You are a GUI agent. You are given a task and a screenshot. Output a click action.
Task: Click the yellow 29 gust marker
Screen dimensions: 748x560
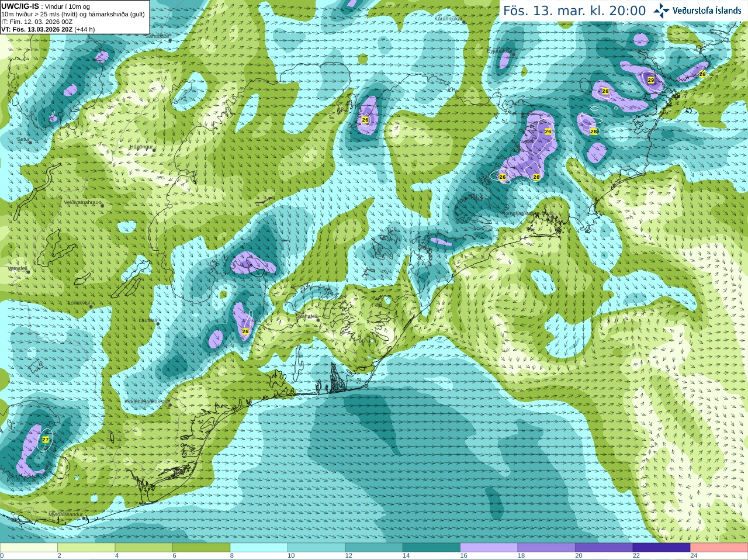pyautogui.click(x=651, y=80)
